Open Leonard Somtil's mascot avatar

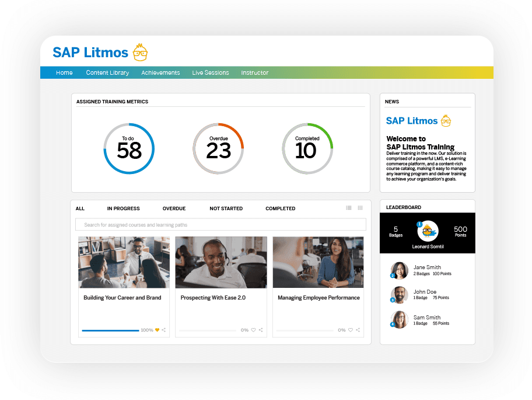428,231
